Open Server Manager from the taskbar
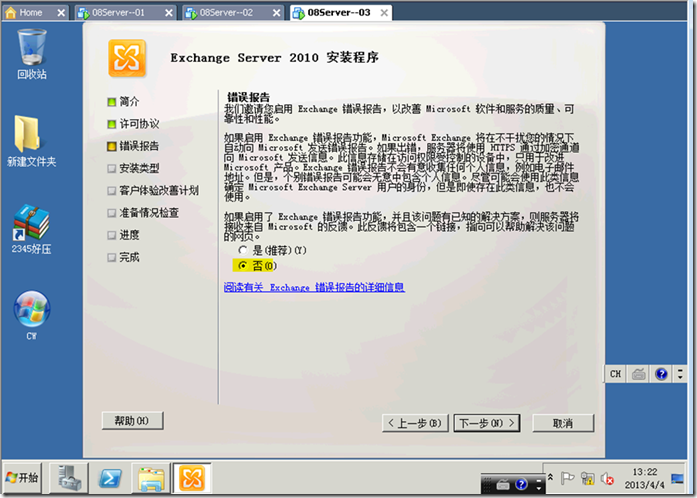This screenshot has height=498, width=697. point(69,478)
